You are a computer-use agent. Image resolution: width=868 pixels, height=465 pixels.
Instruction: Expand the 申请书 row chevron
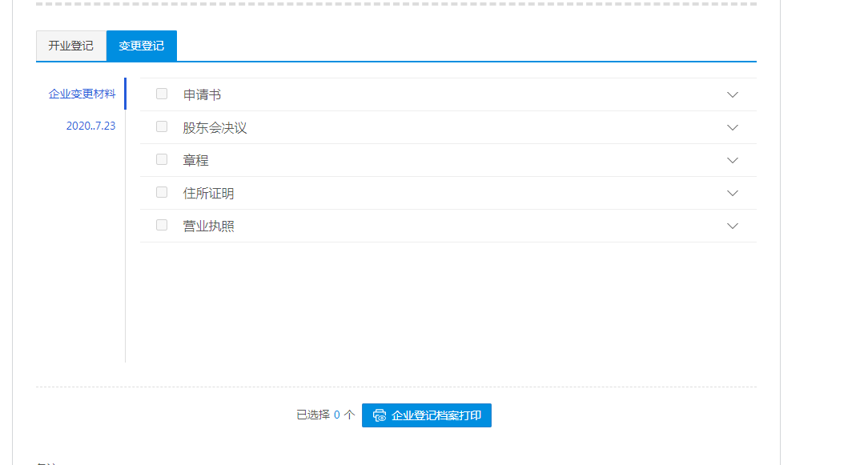point(733,94)
